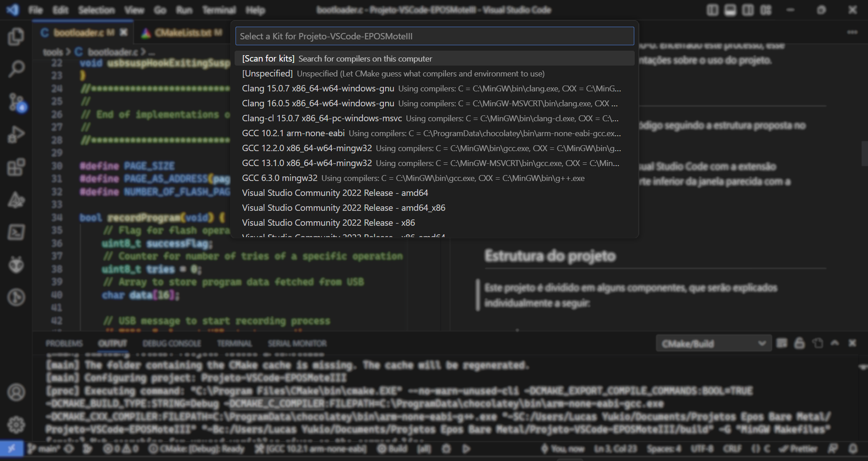Viewport: 868px width, 461px height.
Task: Open the Customize Layout icon
Action: coord(766,10)
